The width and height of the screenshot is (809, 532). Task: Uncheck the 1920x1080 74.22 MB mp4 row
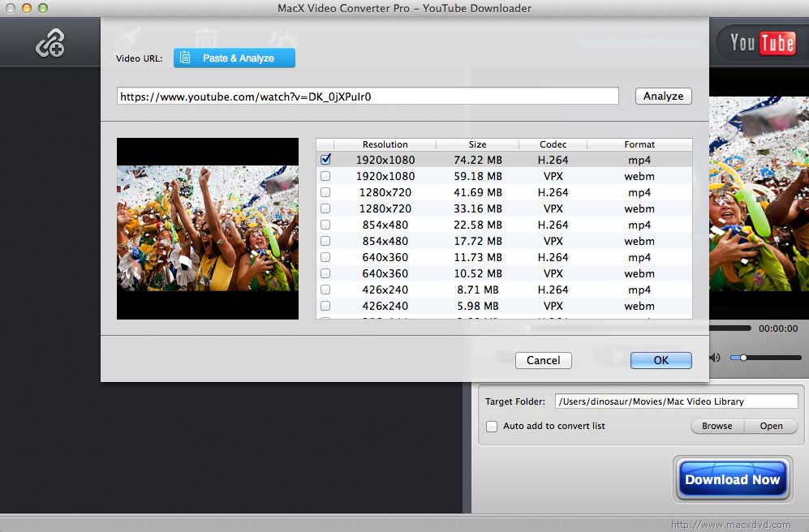[x=325, y=160]
